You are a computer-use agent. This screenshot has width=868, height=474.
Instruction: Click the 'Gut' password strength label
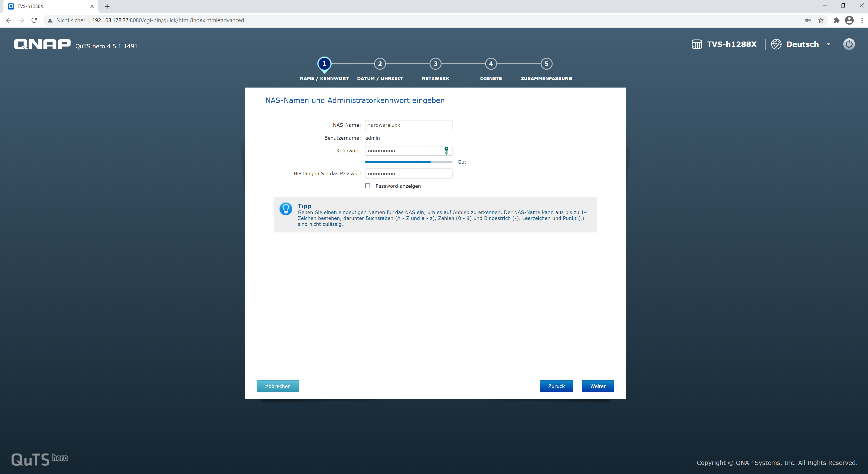coord(462,162)
